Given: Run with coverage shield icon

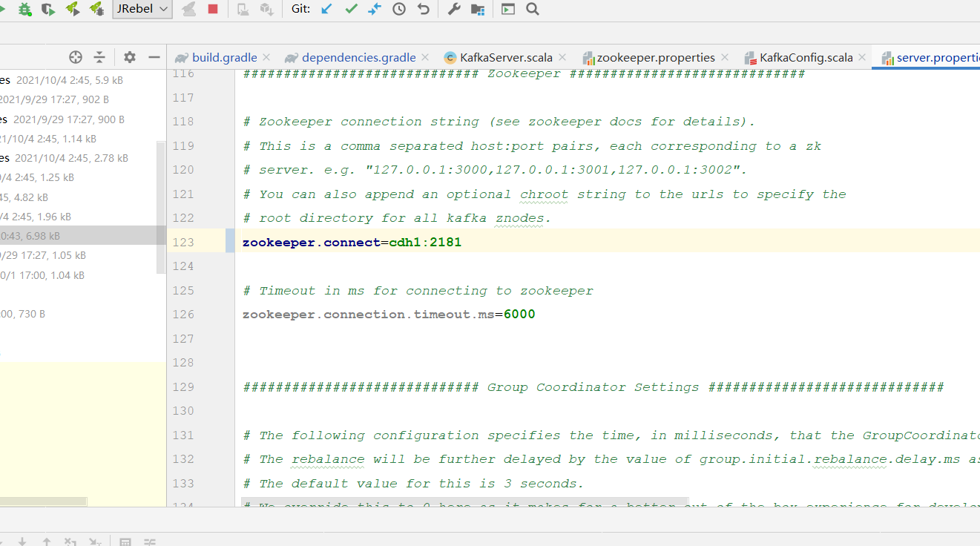Looking at the screenshot, I should point(48,9).
